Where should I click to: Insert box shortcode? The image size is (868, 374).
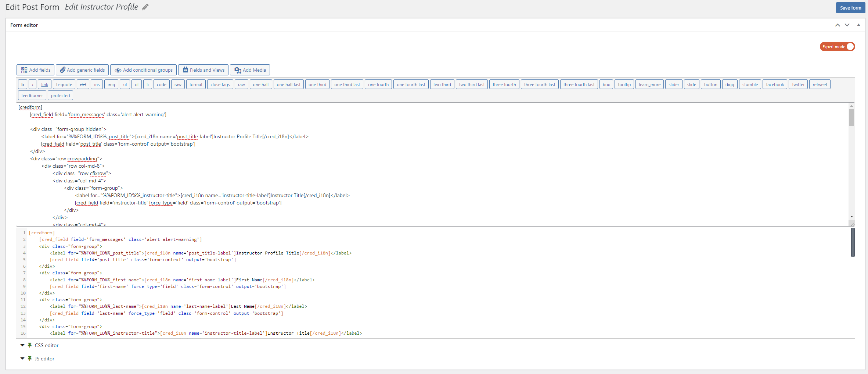click(x=606, y=85)
